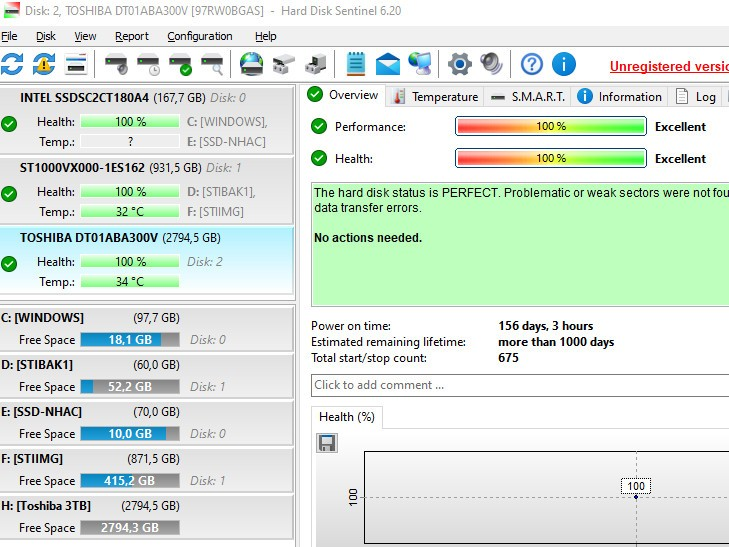Click the Hard Disk Sentinel title bar app icon

pos(11,10)
